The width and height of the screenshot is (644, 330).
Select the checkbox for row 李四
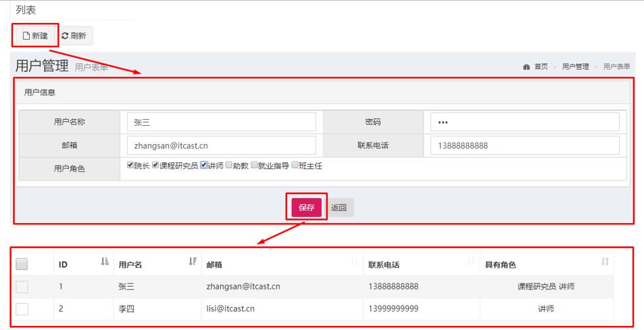(22, 308)
